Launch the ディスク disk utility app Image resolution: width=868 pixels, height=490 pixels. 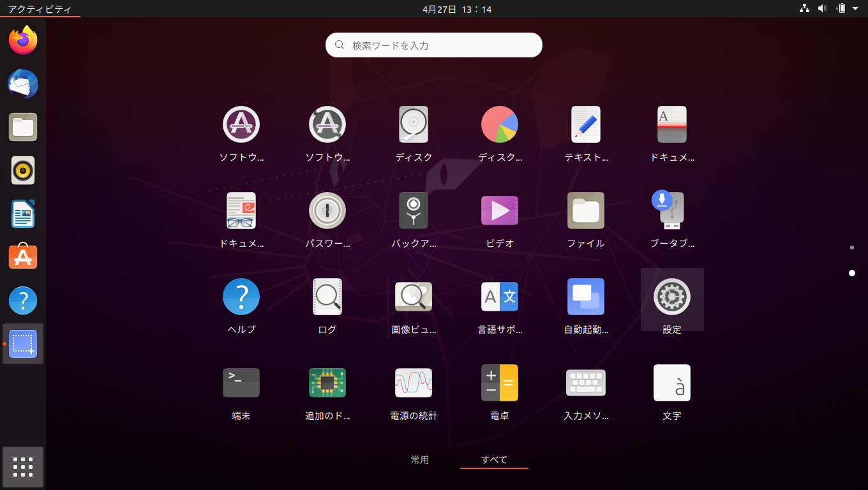point(414,124)
